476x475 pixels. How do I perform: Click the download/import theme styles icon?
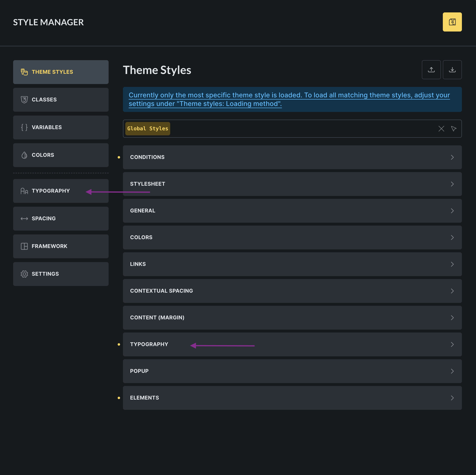tap(452, 70)
